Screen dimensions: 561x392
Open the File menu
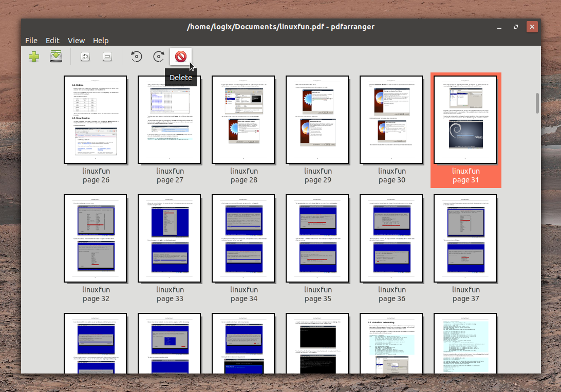click(31, 41)
